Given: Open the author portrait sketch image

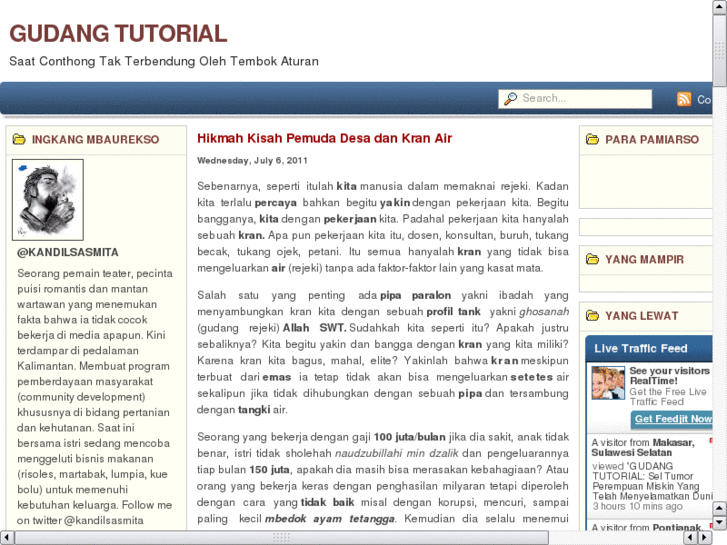Looking at the screenshot, I should point(48,200).
